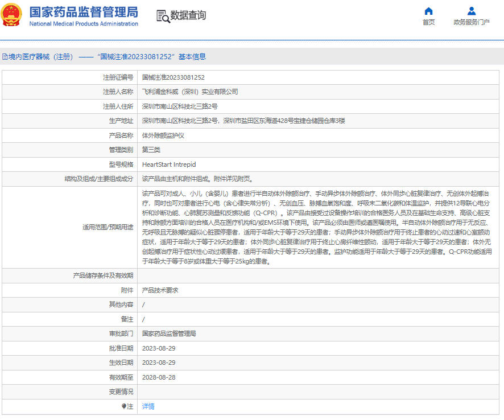The image size is (504, 420).
Task: Click the 注册证编号 label
Action: point(118,77)
